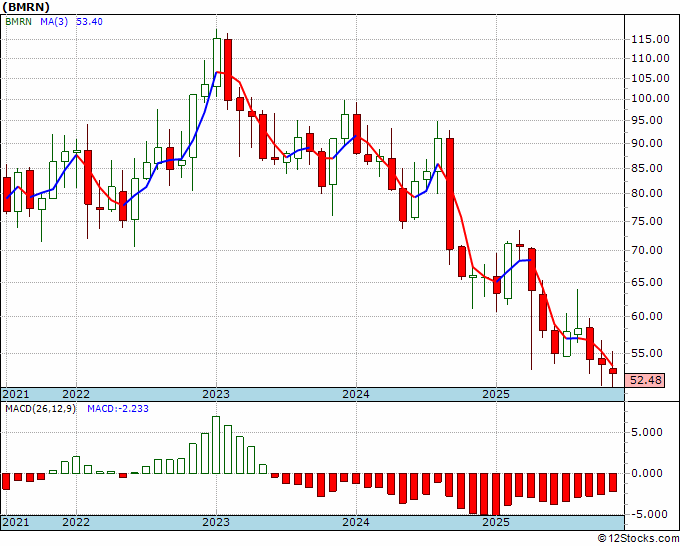Viewport: 680px width, 546px height.
Task: Click the 100.00 price axis label
Action: coord(650,98)
